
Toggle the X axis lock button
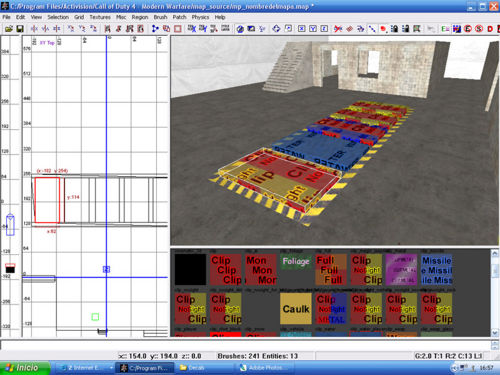(x=301, y=29)
